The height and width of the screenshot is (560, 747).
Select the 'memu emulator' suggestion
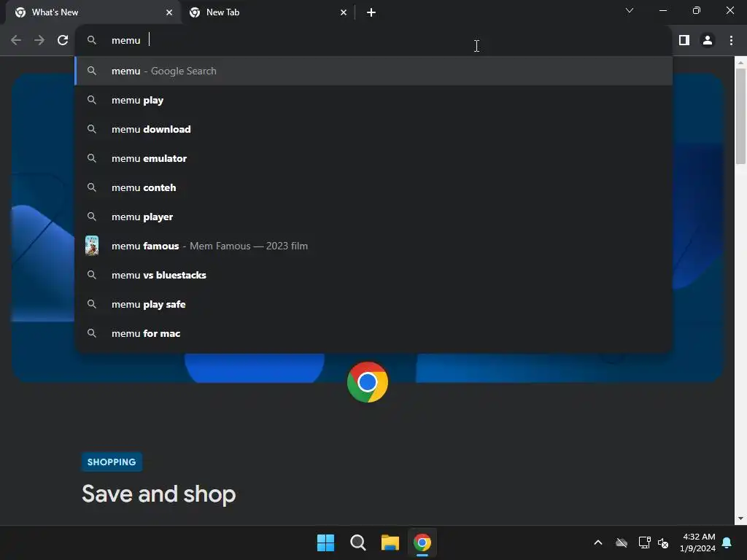(373, 158)
